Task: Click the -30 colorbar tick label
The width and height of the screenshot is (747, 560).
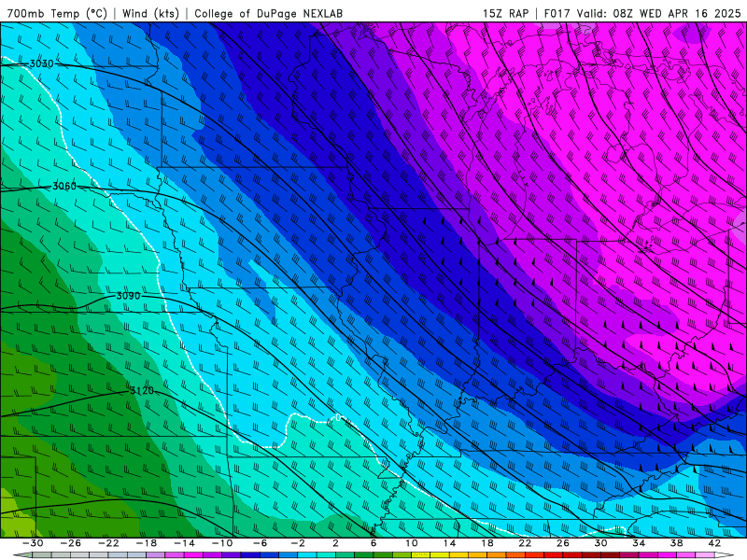Action: pyautogui.click(x=33, y=543)
